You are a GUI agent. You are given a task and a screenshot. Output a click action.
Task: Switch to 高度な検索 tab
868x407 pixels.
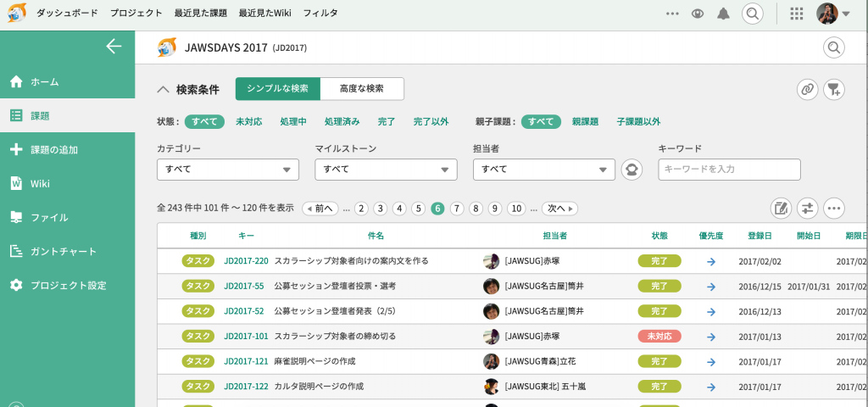pos(362,88)
